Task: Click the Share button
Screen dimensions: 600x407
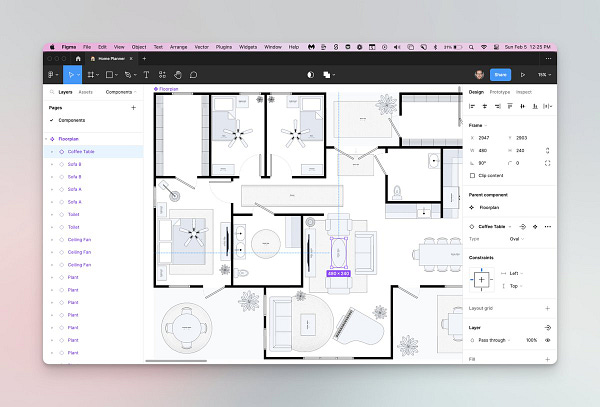Action: [x=501, y=75]
